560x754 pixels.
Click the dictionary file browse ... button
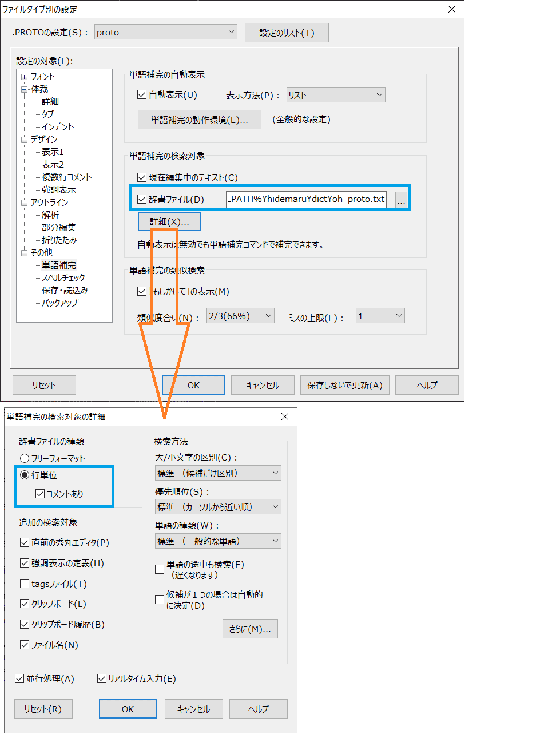coord(401,200)
